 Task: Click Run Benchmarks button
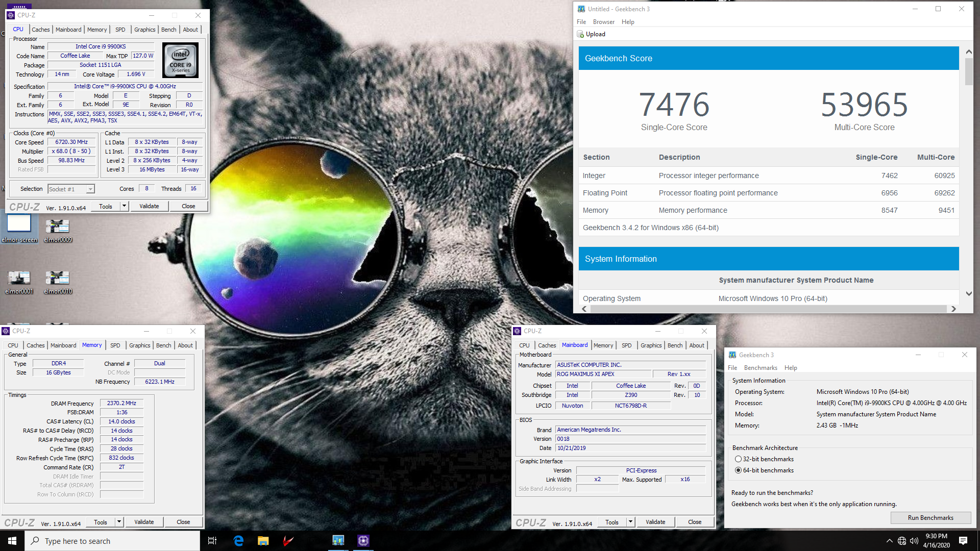pyautogui.click(x=930, y=518)
